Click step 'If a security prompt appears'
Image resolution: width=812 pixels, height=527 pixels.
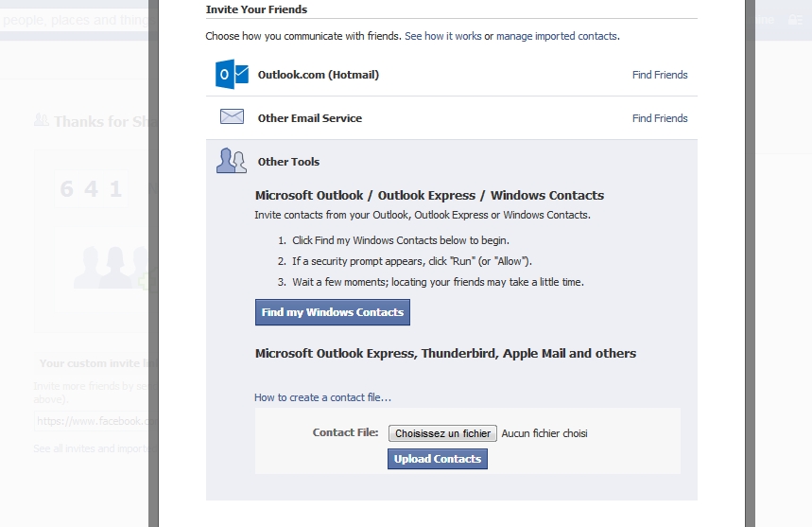pyautogui.click(x=412, y=261)
